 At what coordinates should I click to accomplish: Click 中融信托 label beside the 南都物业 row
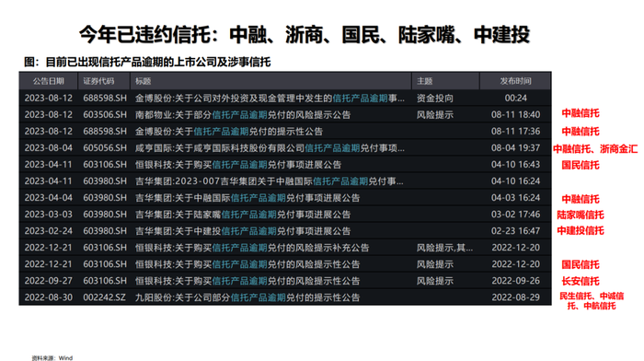pos(581,113)
